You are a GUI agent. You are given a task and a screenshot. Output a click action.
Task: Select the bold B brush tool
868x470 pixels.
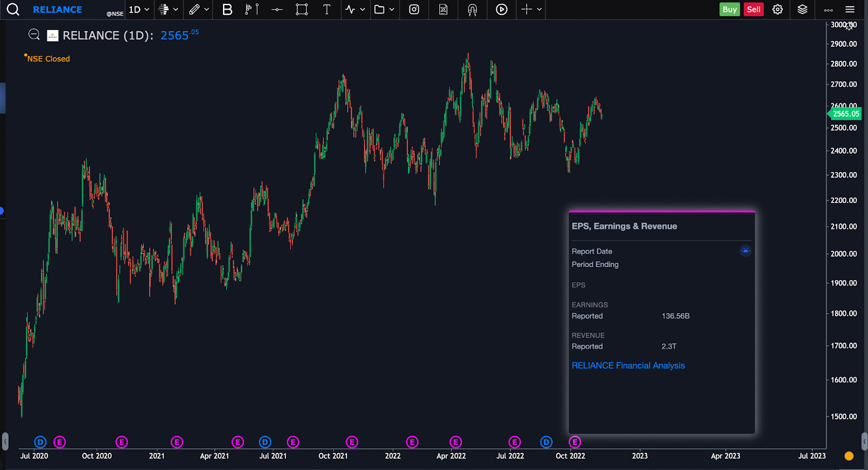tap(227, 9)
